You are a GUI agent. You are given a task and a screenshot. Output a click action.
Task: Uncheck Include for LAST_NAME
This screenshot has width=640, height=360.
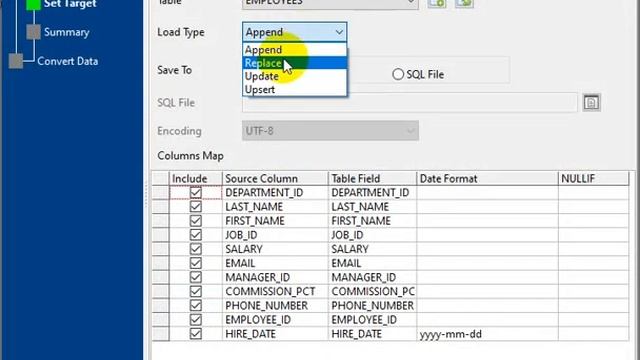196,207
